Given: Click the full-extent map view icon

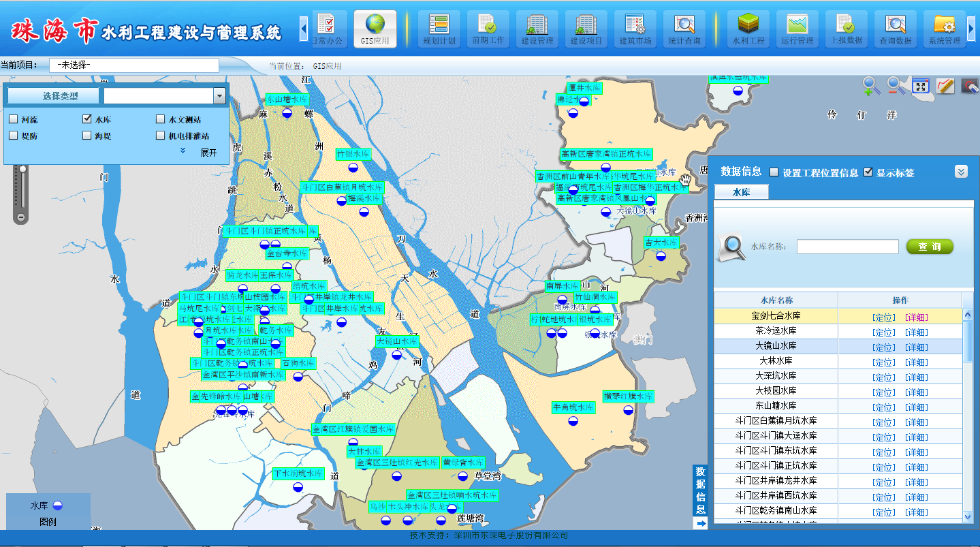Looking at the screenshot, I should click(921, 86).
